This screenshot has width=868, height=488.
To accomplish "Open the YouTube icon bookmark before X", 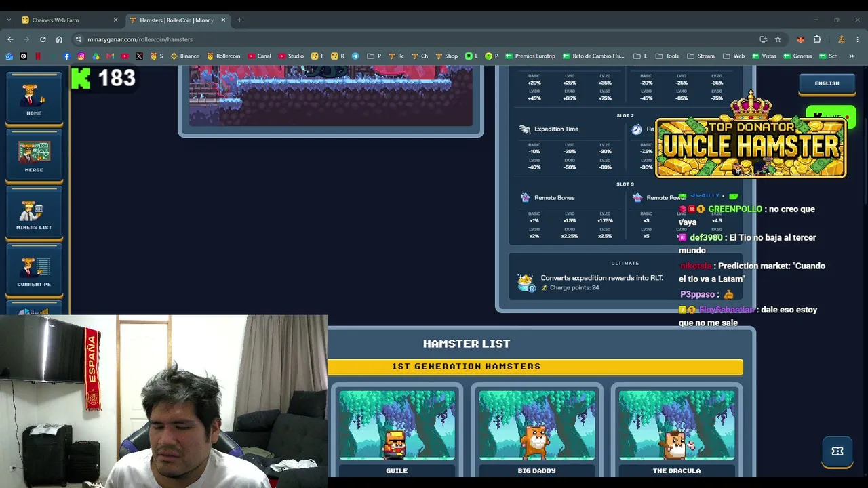I will pyautogui.click(x=124, y=56).
